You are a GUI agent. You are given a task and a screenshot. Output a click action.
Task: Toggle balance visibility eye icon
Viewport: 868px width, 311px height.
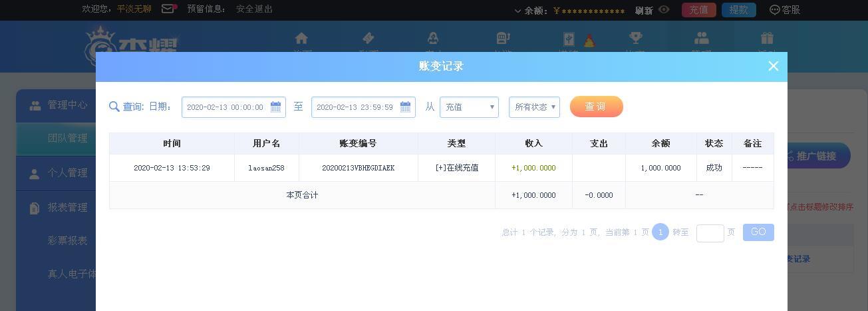664,10
